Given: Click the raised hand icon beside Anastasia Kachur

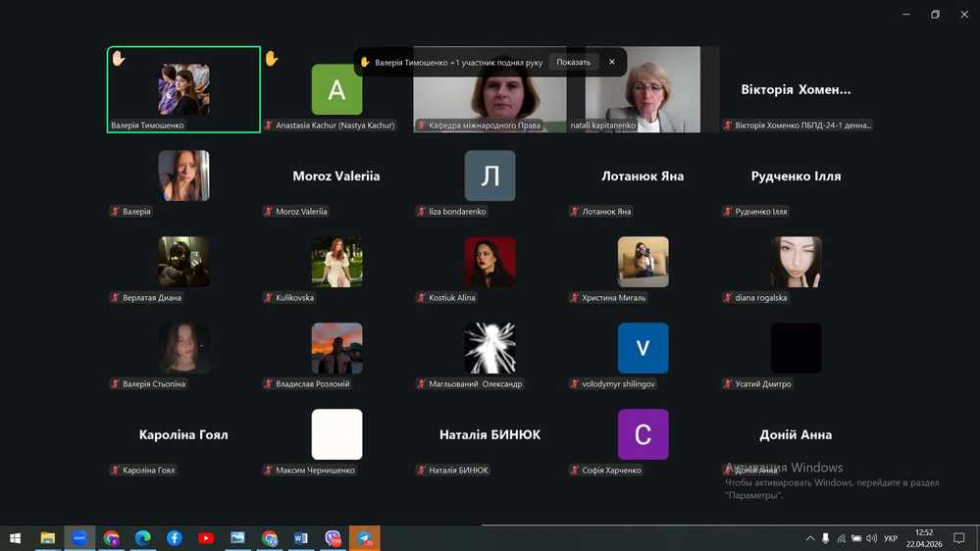Looking at the screenshot, I should click(x=272, y=59).
